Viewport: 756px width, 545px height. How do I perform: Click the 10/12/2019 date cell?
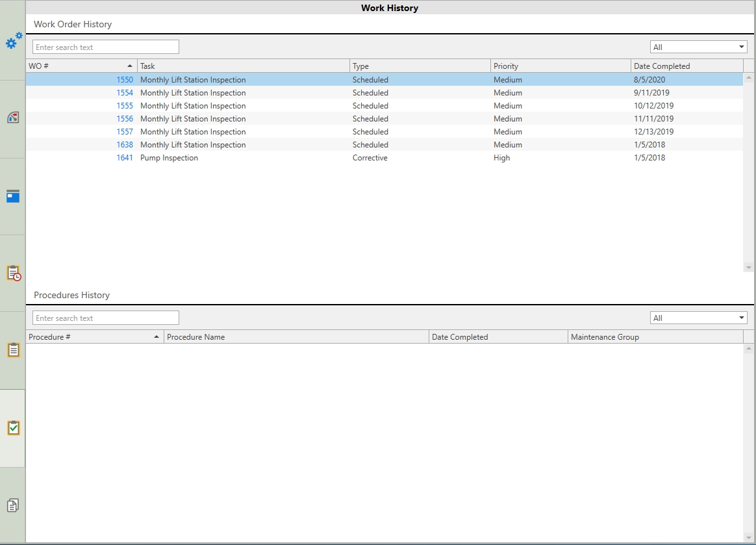tap(654, 106)
